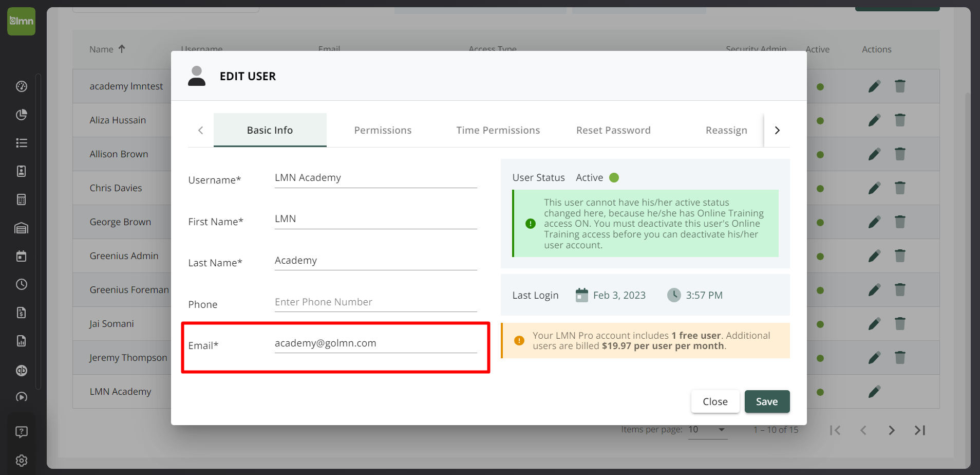
Task: Open the QuickBooks sync icon
Action: pyautogui.click(x=21, y=371)
